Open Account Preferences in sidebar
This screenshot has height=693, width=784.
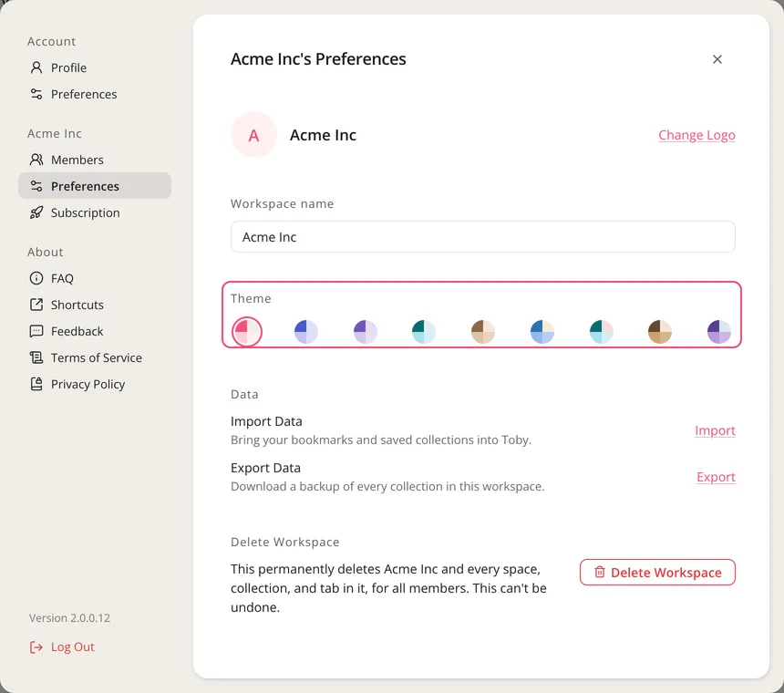[x=84, y=94]
